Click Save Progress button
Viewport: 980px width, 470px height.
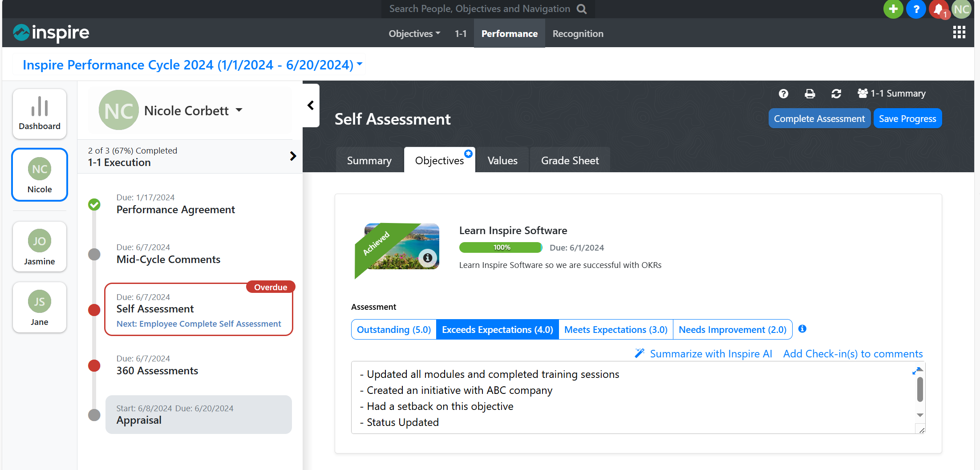tap(907, 118)
